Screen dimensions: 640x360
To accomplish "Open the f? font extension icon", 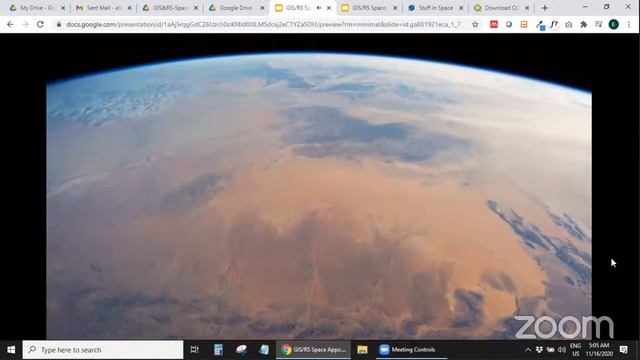I will (554, 24).
